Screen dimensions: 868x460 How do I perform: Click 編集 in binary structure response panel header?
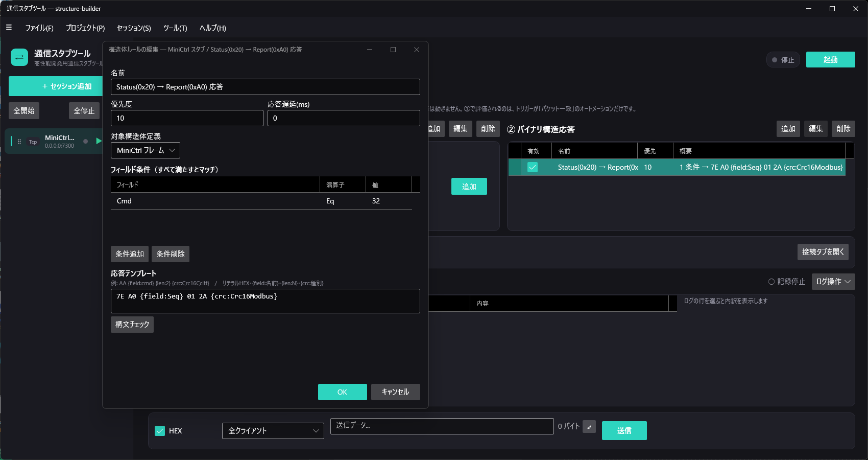point(816,129)
